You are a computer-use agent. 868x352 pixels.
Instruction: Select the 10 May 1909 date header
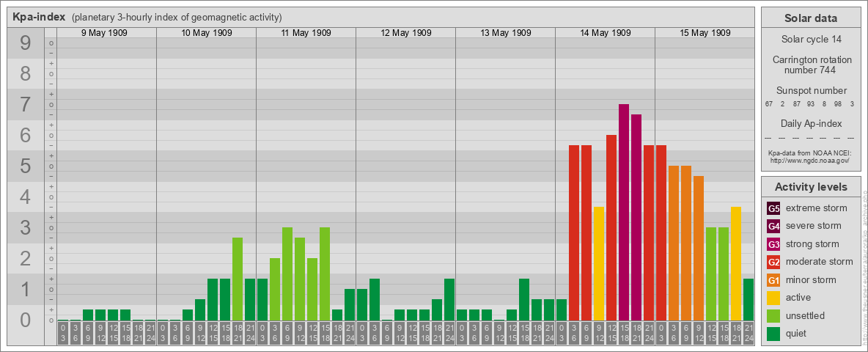[x=207, y=33]
